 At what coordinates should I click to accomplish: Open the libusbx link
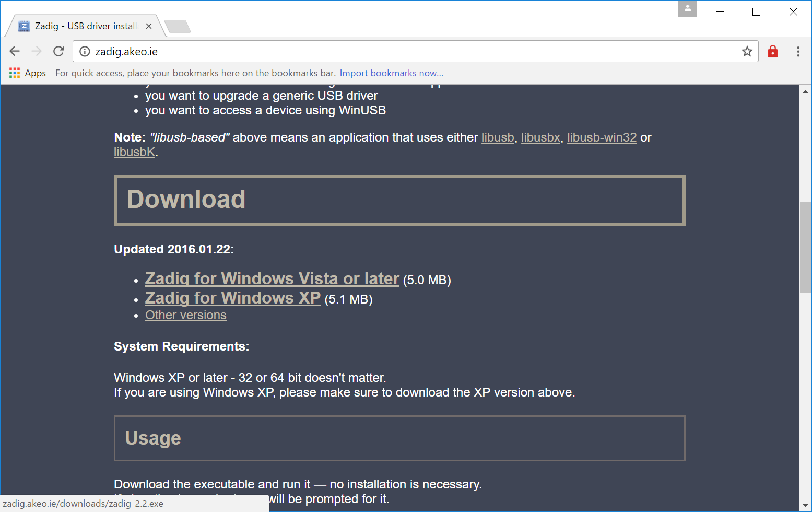pyautogui.click(x=540, y=137)
